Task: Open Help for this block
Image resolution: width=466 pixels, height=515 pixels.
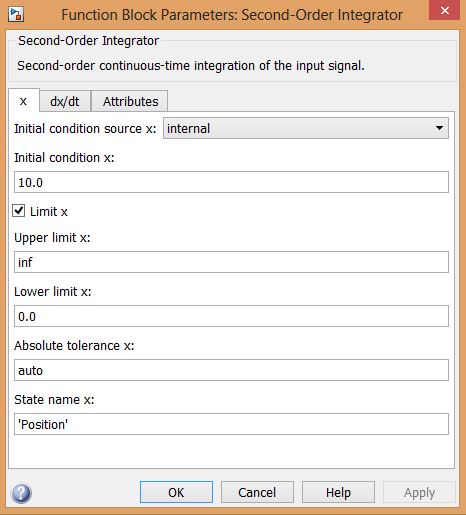Action: click(x=338, y=492)
